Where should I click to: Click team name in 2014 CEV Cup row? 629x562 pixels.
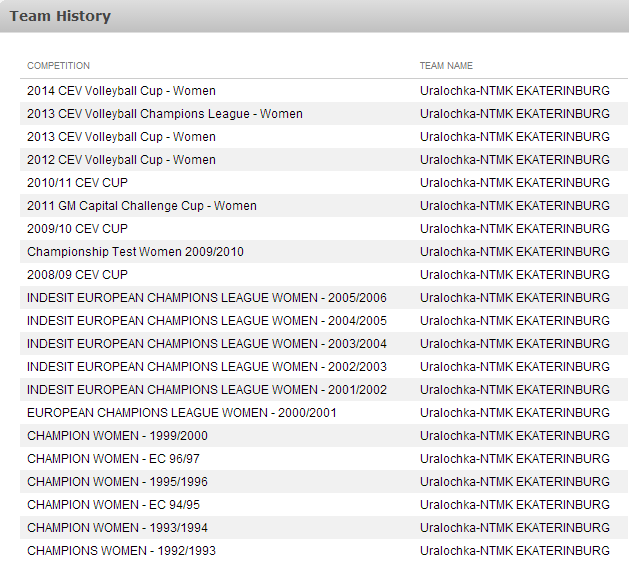pos(515,91)
